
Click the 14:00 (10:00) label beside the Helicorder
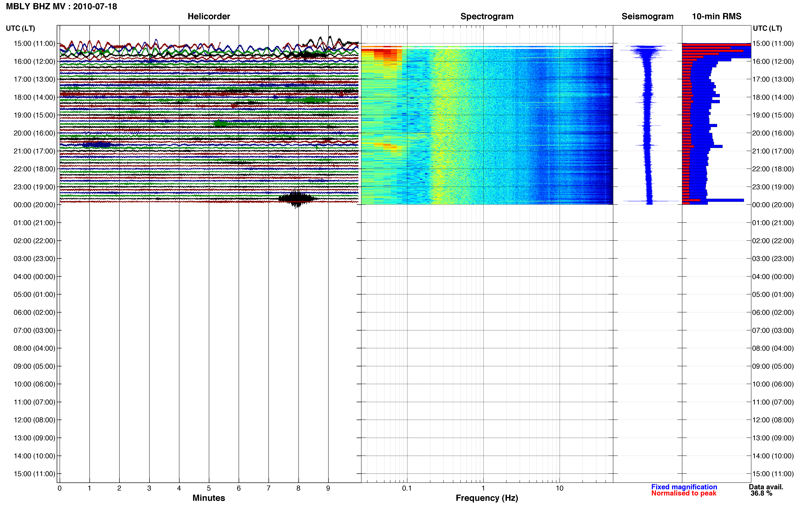pos(34,456)
